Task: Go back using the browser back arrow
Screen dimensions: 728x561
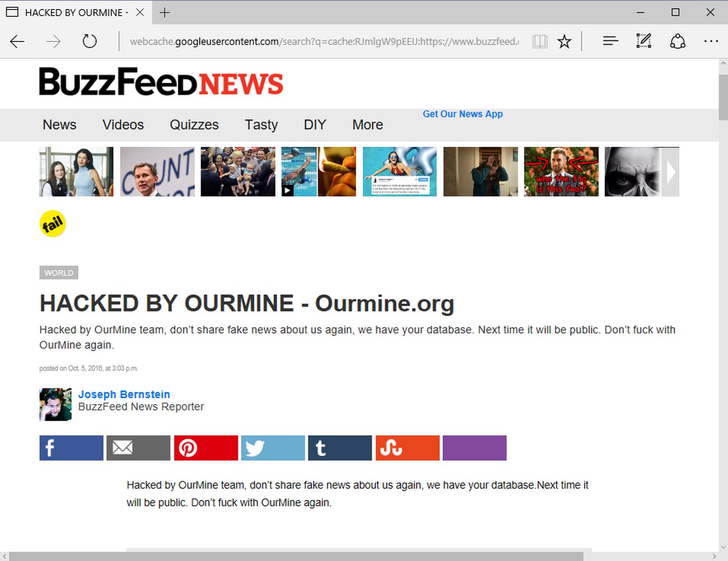Action: [17, 41]
